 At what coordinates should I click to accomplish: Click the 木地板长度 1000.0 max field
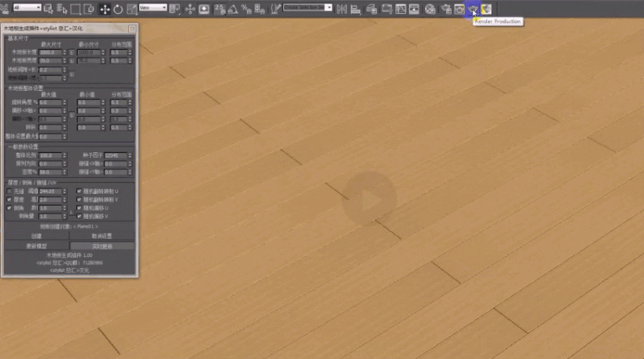[x=50, y=52]
